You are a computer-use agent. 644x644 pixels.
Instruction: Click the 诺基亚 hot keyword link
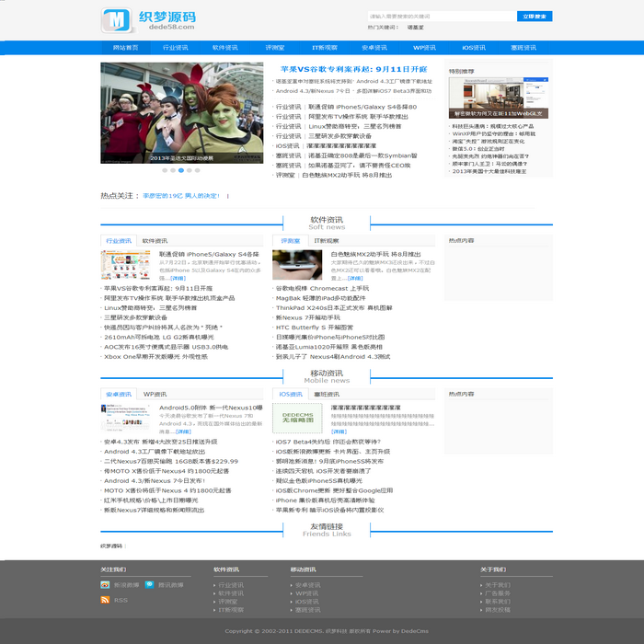click(x=415, y=27)
